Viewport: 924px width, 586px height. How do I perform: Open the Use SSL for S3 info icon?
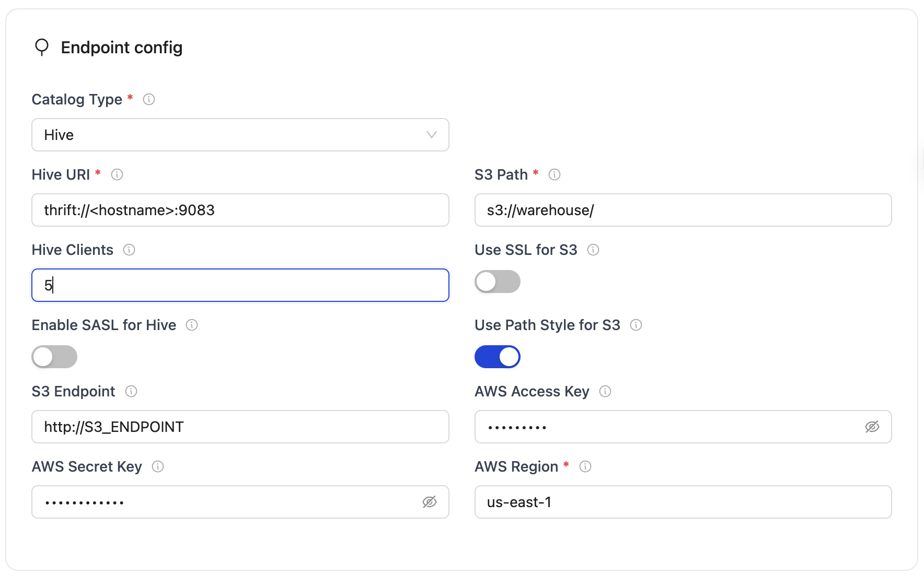coord(593,250)
